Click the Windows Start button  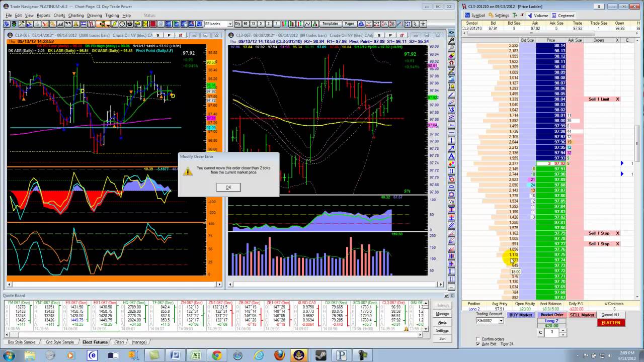9,355
